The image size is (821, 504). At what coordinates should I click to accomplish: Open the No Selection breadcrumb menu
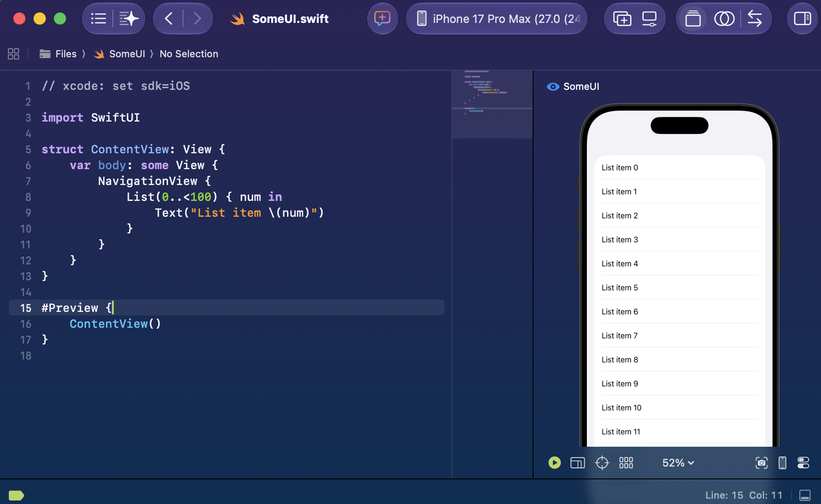pos(189,54)
